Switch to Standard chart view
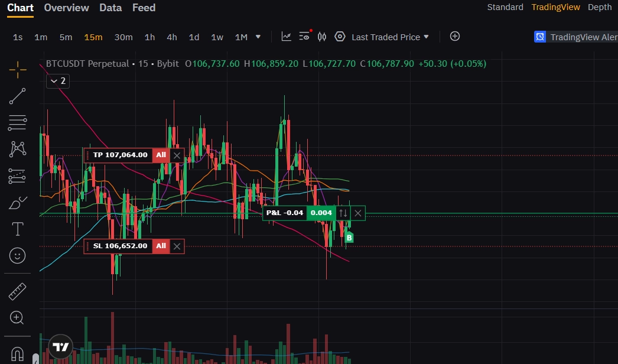 505,7
